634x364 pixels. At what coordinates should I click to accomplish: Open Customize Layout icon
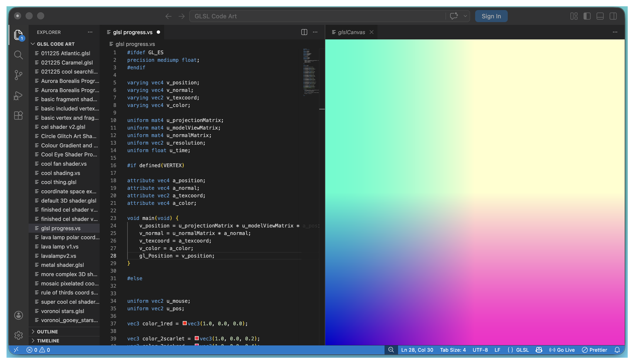point(574,16)
